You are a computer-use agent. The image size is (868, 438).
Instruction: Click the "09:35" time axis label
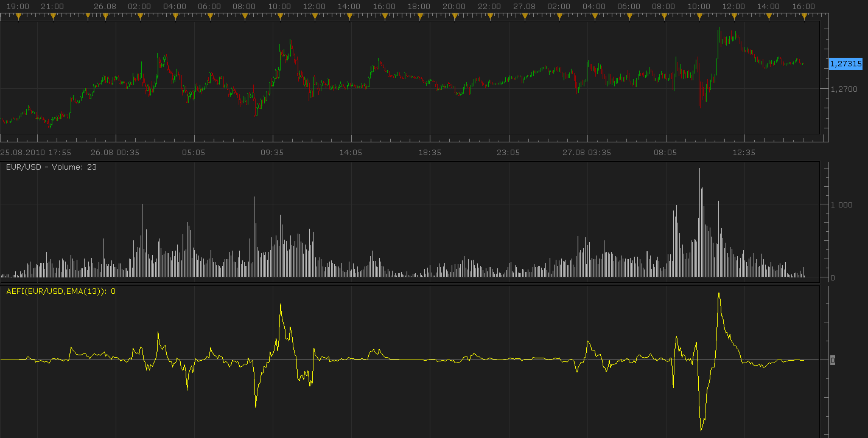pyautogui.click(x=272, y=152)
